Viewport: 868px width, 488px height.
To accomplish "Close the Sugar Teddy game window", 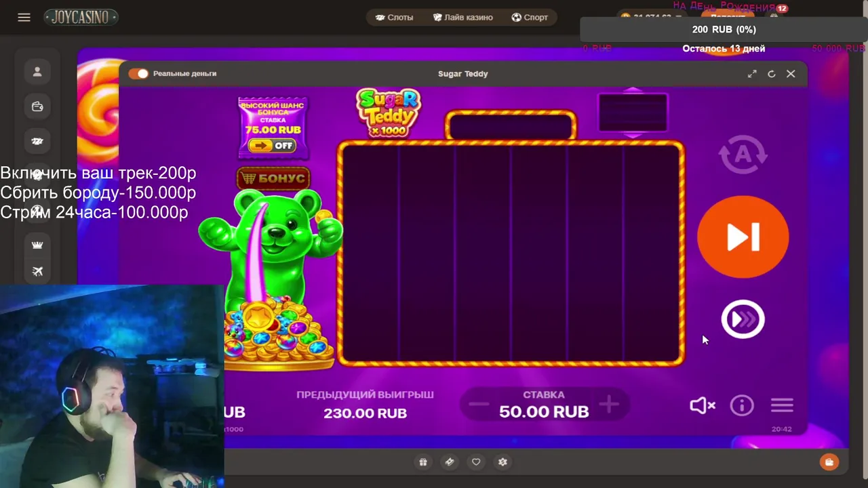I will 791,74.
